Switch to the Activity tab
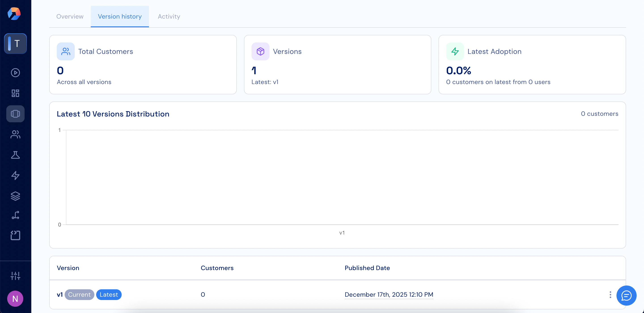The image size is (644, 313). (169, 17)
